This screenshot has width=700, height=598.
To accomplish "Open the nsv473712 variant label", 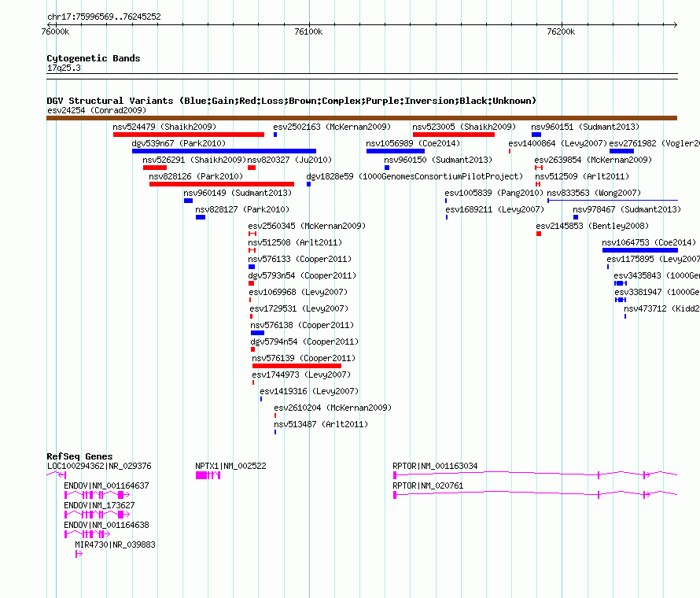I will click(x=661, y=308).
